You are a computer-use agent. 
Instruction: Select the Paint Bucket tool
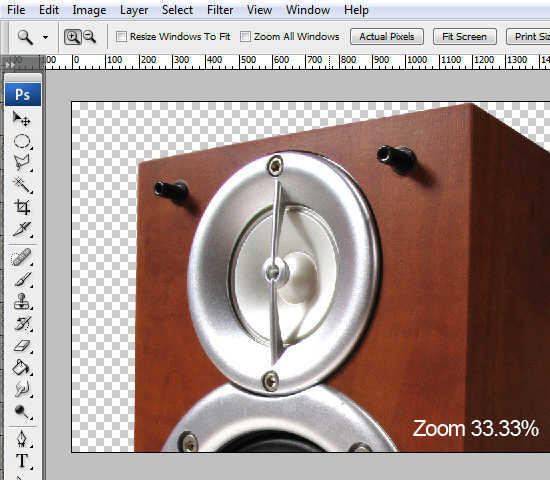pyautogui.click(x=22, y=368)
